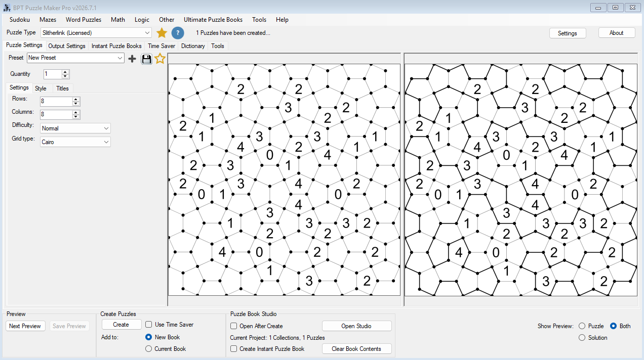
Task: Click into the Columns input field
Action: [x=56, y=115]
